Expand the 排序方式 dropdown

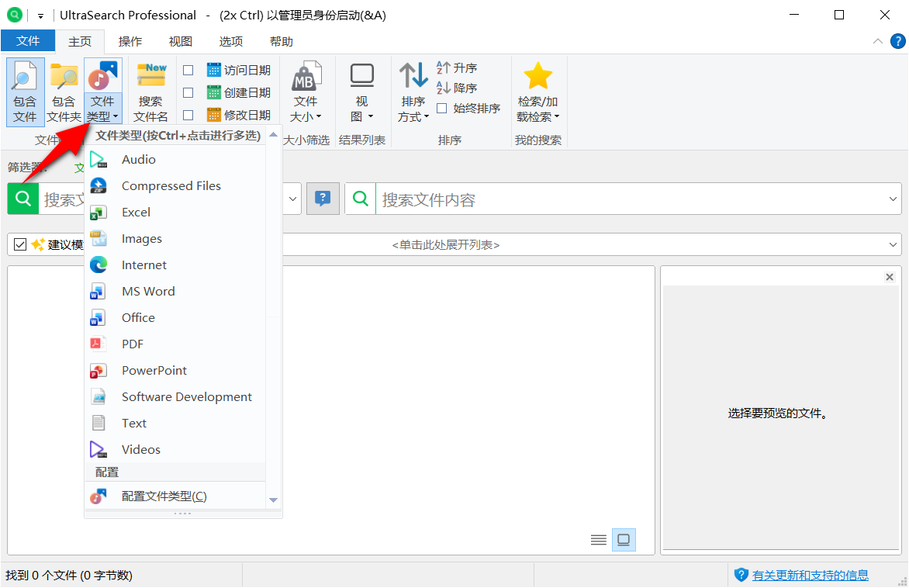(413, 89)
